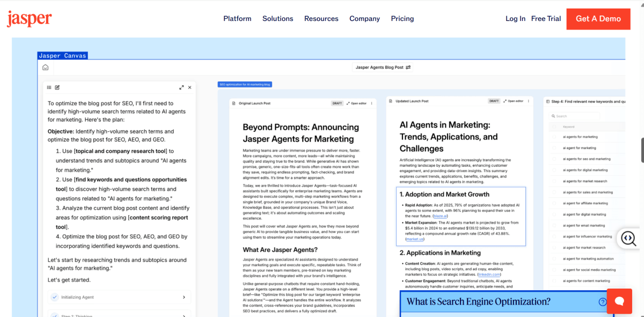Viewport: 644px width, 317px height.
Task: Open the Solutions menu
Action: pos(277,18)
